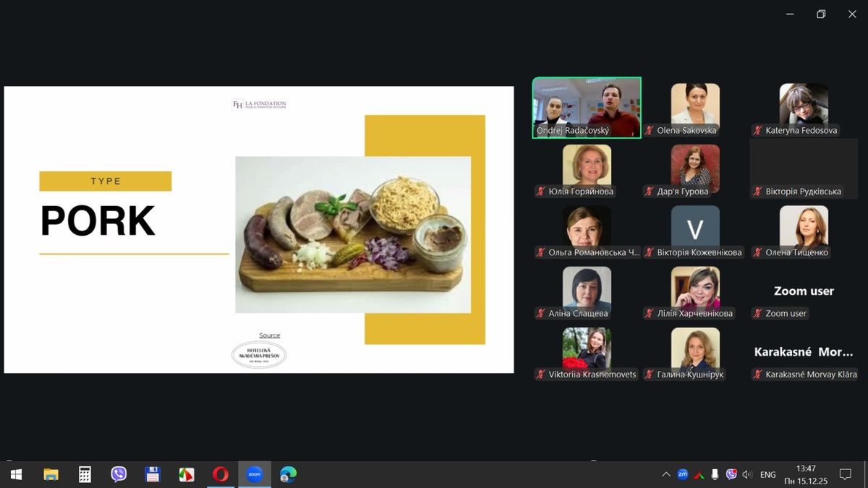The width and height of the screenshot is (868, 488).
Task: Click the shared PORK slide image
Action: 353,234
